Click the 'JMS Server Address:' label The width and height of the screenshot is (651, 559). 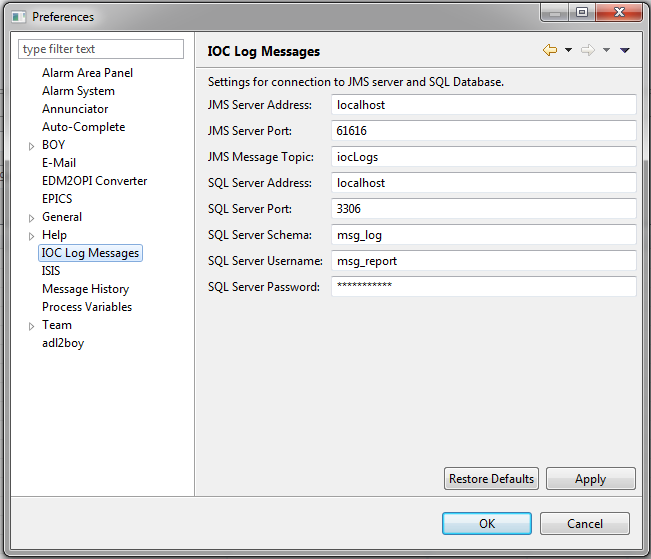(260, 105)
